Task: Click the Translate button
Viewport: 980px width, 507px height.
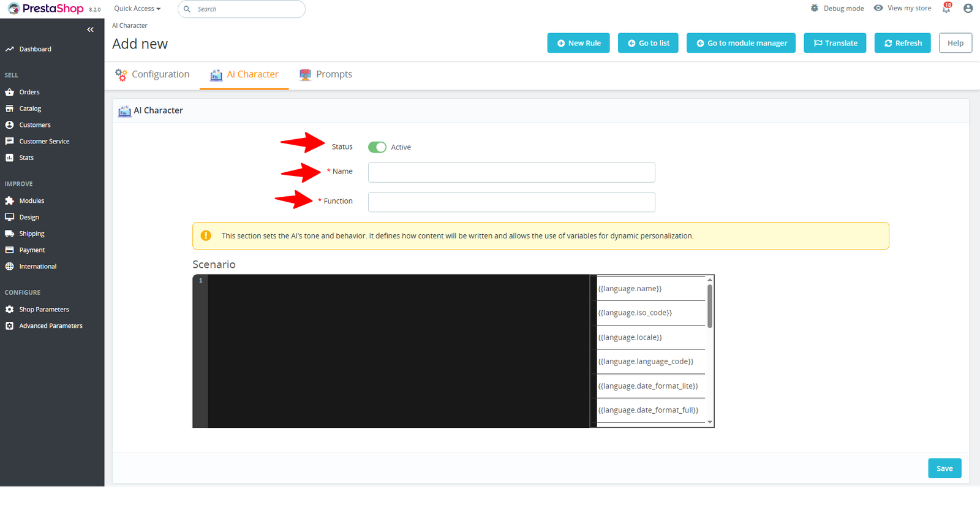Action: 835,43
